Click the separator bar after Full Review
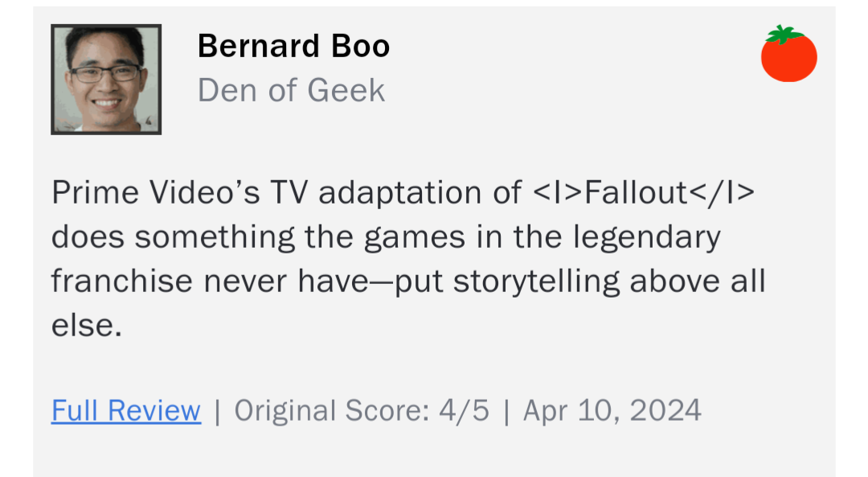This screenshot has width=868, height=477. [x=218, y=412]
